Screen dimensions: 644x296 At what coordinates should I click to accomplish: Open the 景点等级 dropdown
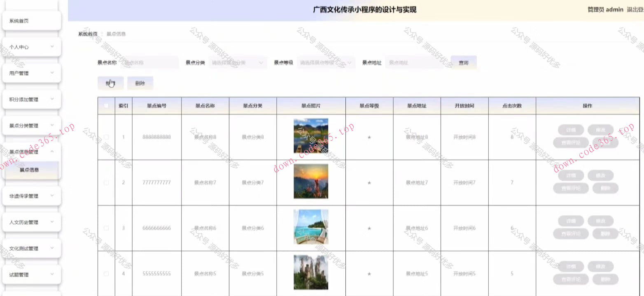[326, 62]
